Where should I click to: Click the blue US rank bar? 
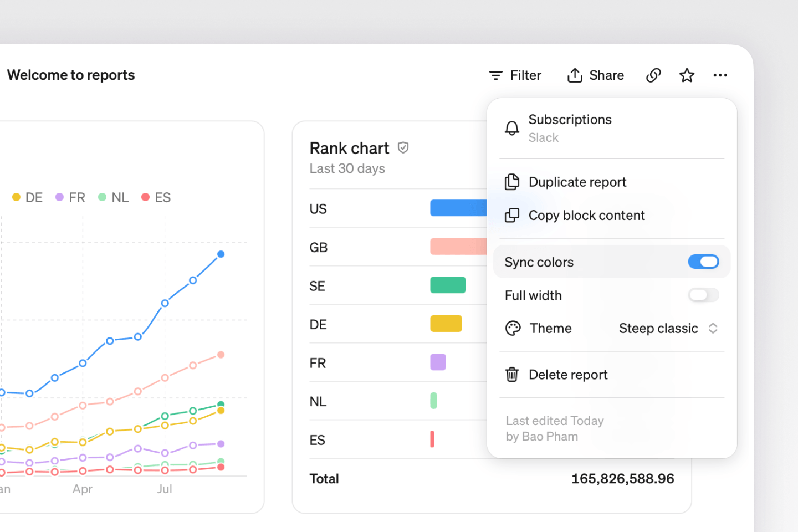click(x=459, y=208)
